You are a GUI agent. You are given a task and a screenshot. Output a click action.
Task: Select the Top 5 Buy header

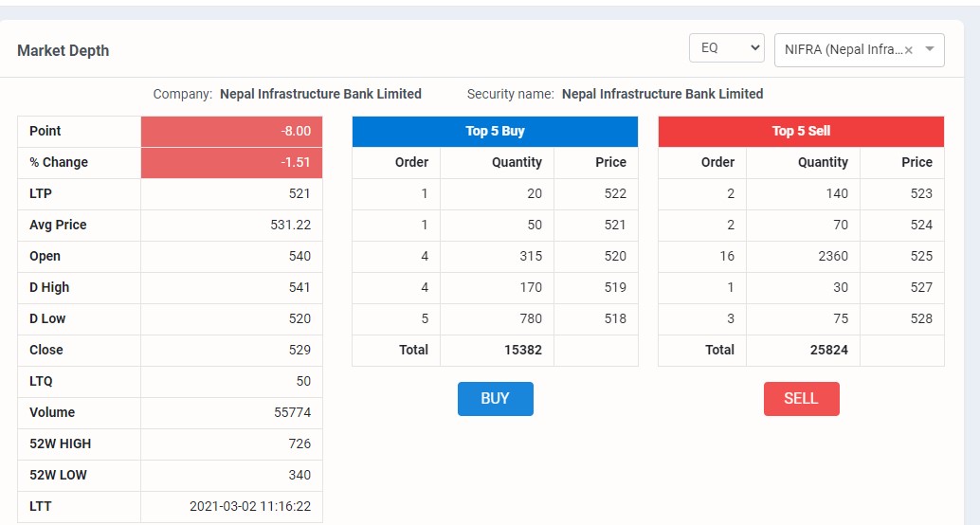coord(495,131)
